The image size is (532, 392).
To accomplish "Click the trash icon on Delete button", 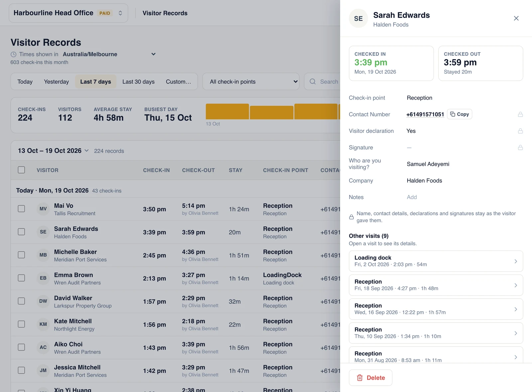I will click(359, 378).
